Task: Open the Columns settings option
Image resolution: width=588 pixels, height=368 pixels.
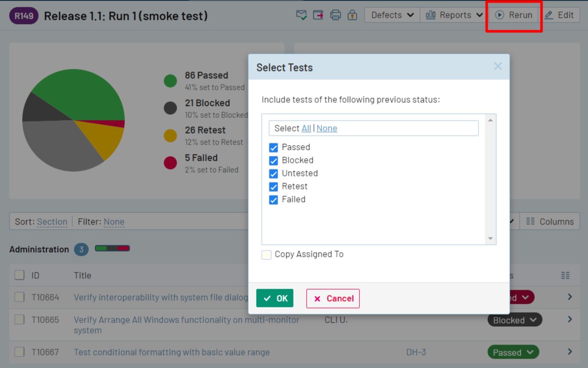Action: [550, 222]
